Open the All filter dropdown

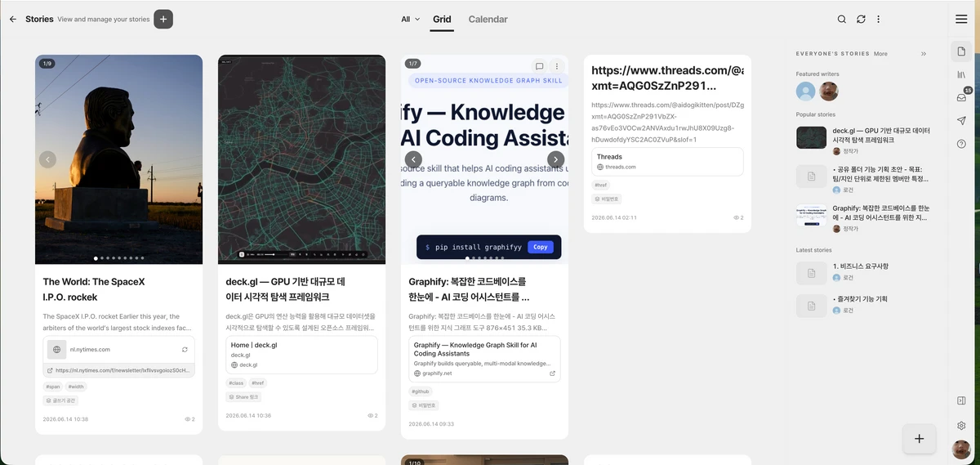click(410, 19)
